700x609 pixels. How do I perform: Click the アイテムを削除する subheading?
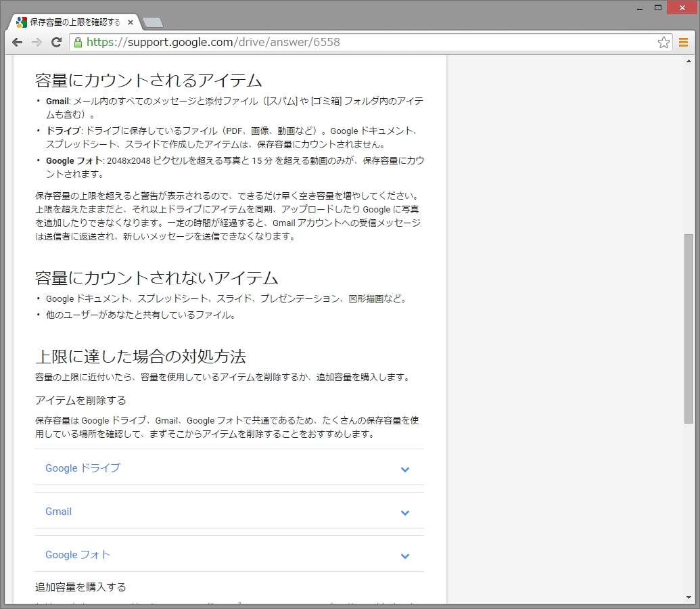[x=80, y=401]
